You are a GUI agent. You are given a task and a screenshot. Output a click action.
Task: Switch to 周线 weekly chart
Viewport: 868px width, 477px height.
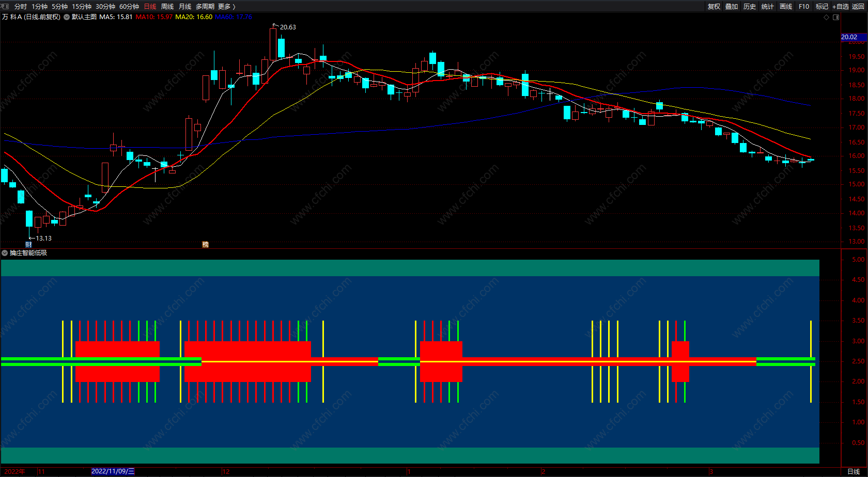tap(167, 6)
